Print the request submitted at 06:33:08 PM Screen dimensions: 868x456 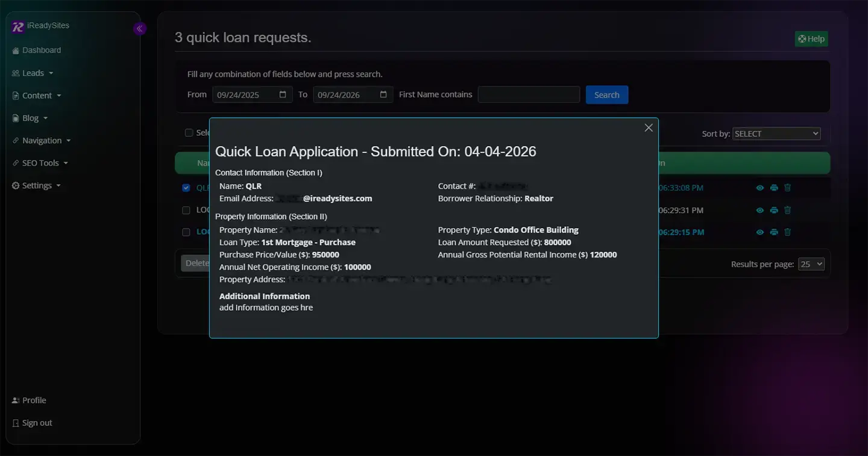[x=774, y=188]
